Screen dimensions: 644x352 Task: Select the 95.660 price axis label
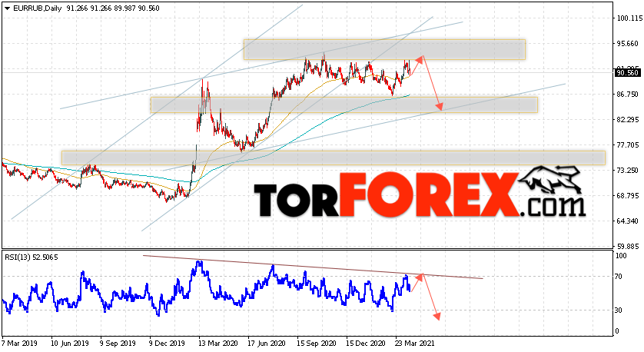click(628, 44)
